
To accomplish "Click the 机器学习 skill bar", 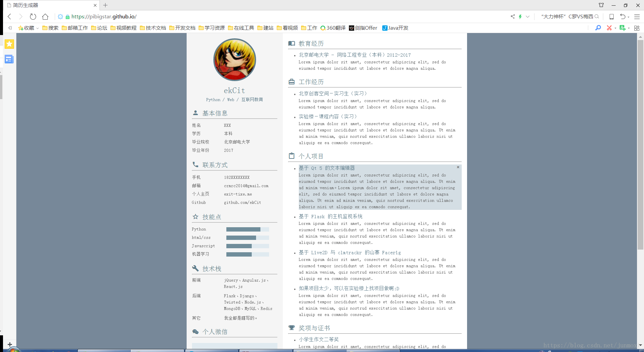I will coord(247,254).
